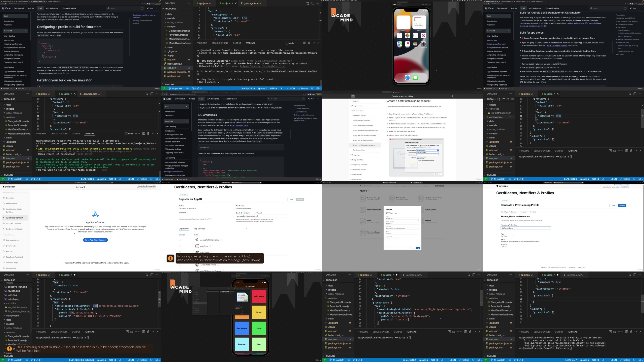Open CloudKit Console in the Developer sidebar
The height and width of the screenshot is (362, 644).
tap(13, 223)
